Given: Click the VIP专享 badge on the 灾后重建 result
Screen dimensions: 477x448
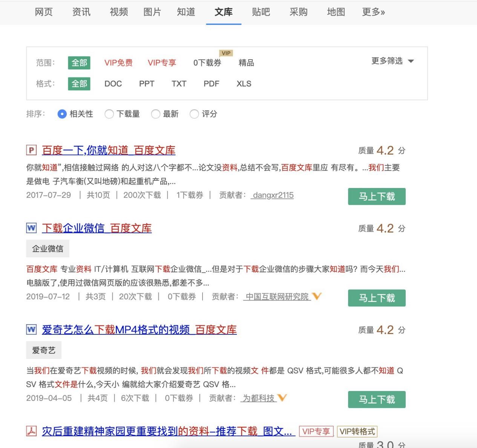Looking at the screenshot, I should click(316, 431).
